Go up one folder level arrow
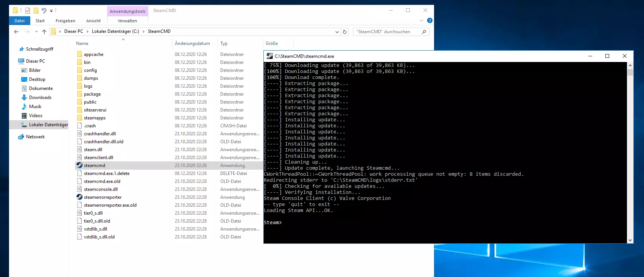 coord(44,32)
